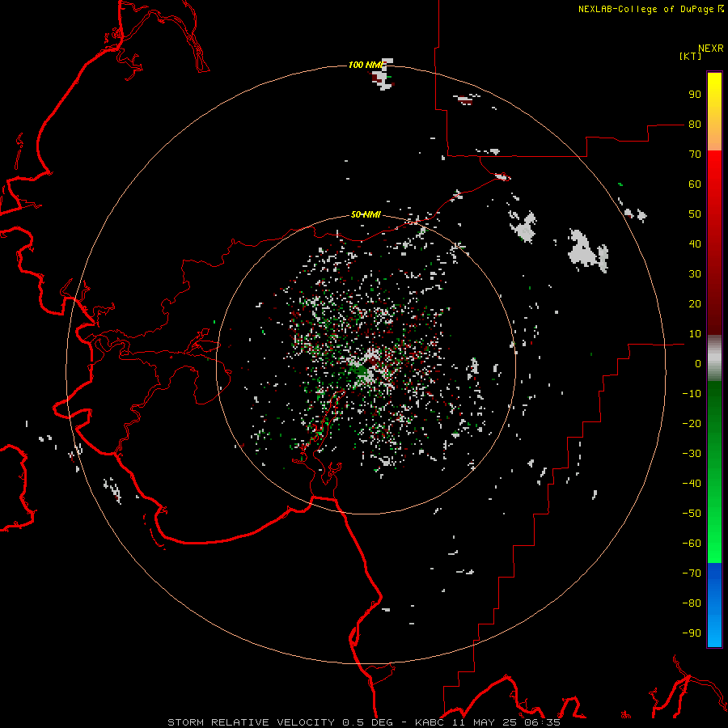
Task: Select the 50 NMI range ring label
Action: (366, 214)
